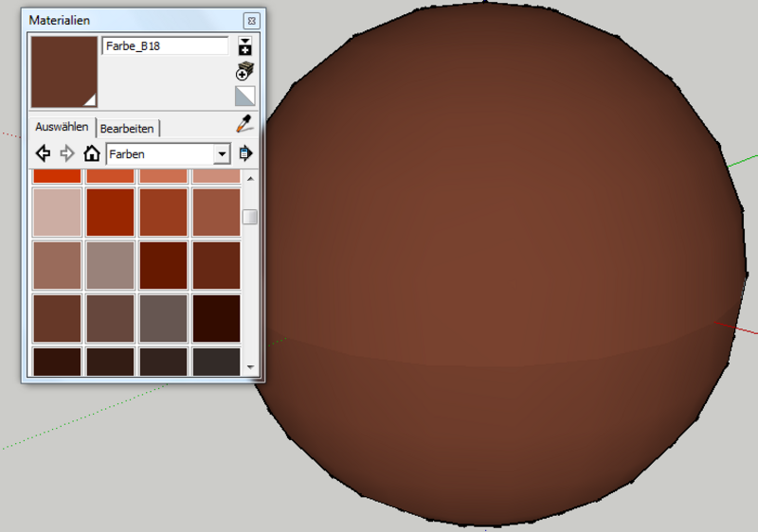Close the Materialien panel
The image size is (758, 532).
pos(250,20)
